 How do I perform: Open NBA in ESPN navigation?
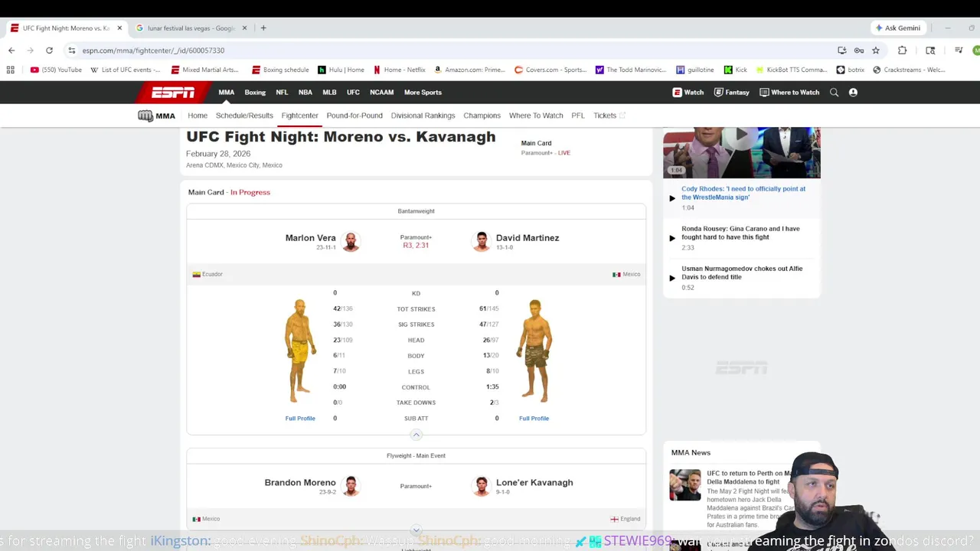pyautogui.click(x=305, y=93)
